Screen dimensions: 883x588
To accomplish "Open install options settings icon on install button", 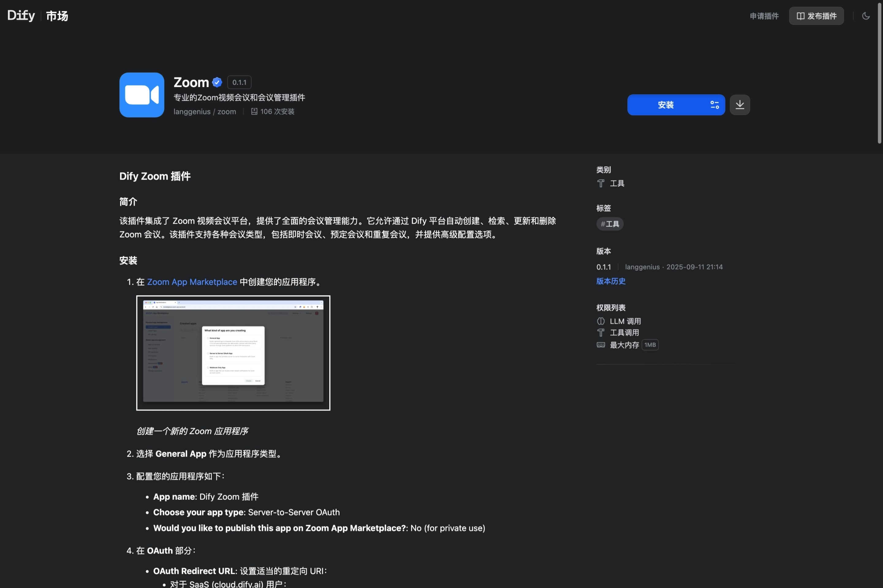I will click(714, 105).
